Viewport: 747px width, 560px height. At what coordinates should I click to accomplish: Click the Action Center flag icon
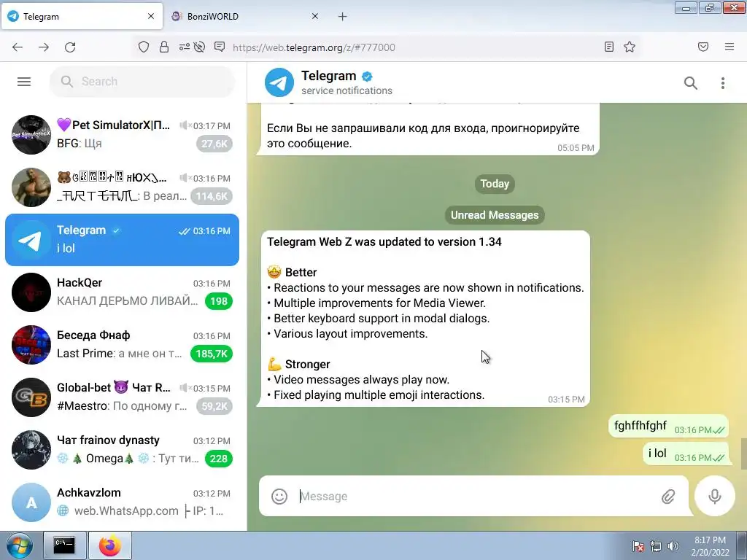point(638,545)
